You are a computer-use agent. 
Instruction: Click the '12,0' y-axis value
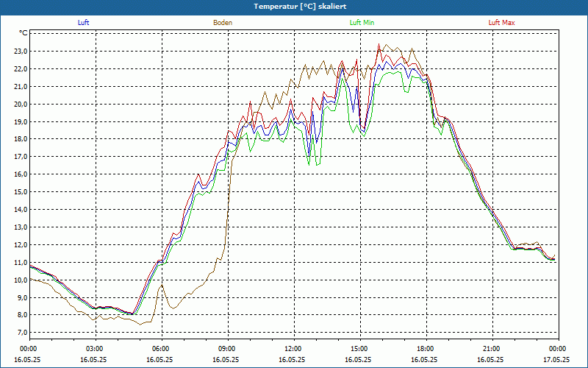click(x=21, y=245)
